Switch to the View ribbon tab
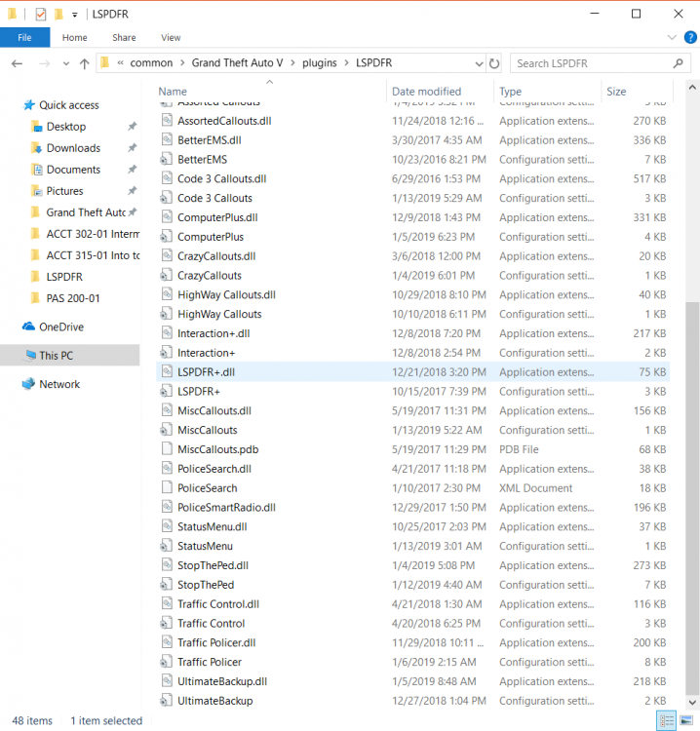The width and height of the screenshot is (700, 731). coord(171,37)
